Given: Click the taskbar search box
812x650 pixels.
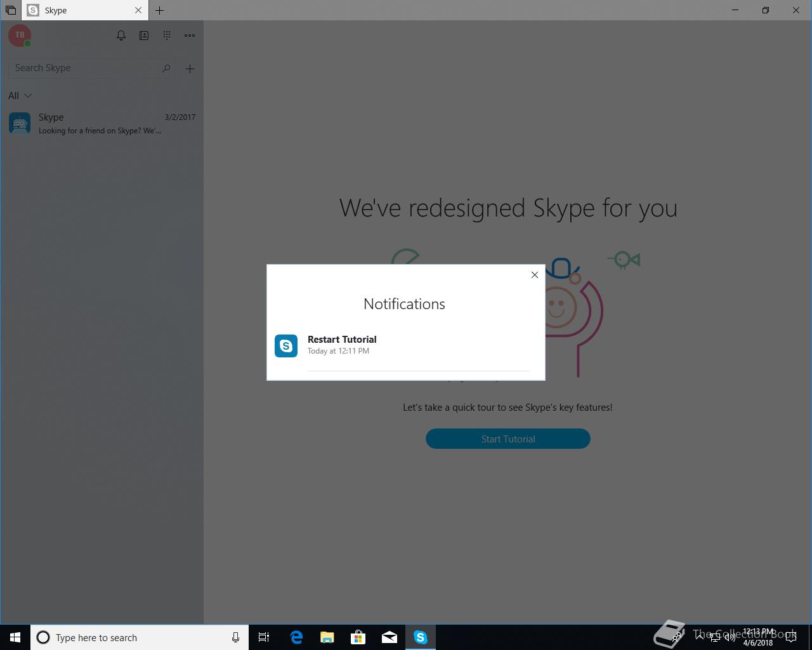Looking at the screenshot, I should [x=140, y=637].
